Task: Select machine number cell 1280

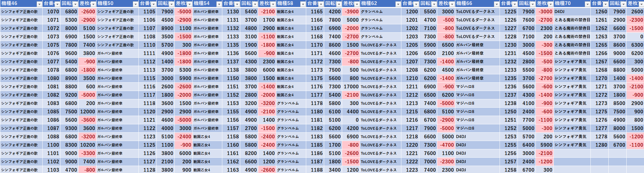Action: point(600,145)
